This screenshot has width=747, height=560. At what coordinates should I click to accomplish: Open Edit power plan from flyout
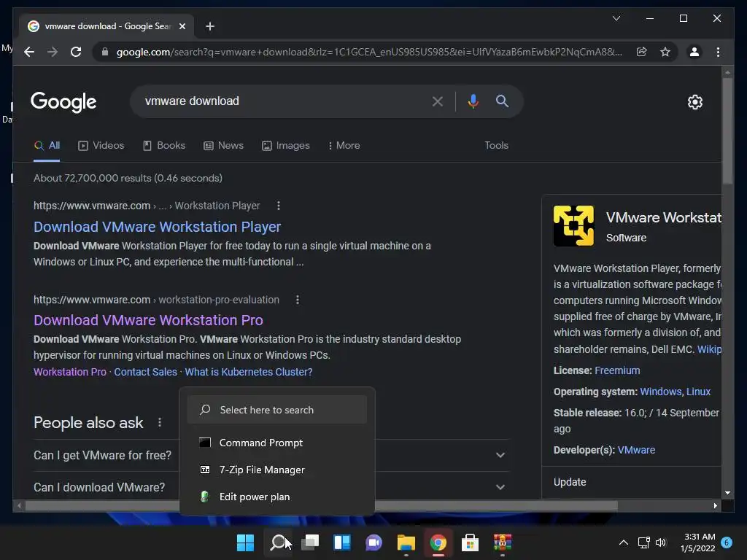pyautogui.click(x=276, y=497)
